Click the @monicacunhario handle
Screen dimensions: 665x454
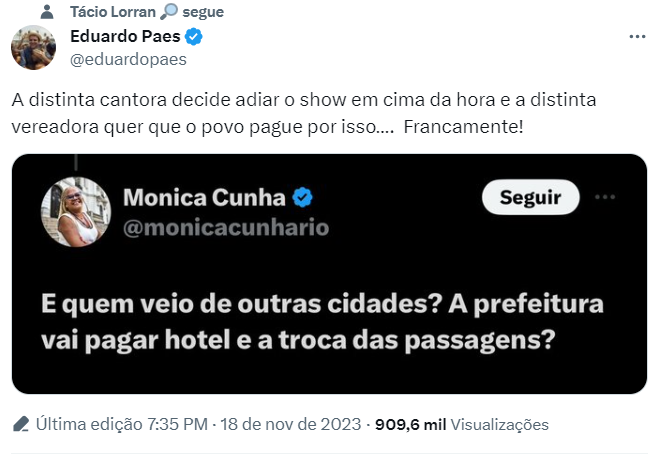coord(225,228)
